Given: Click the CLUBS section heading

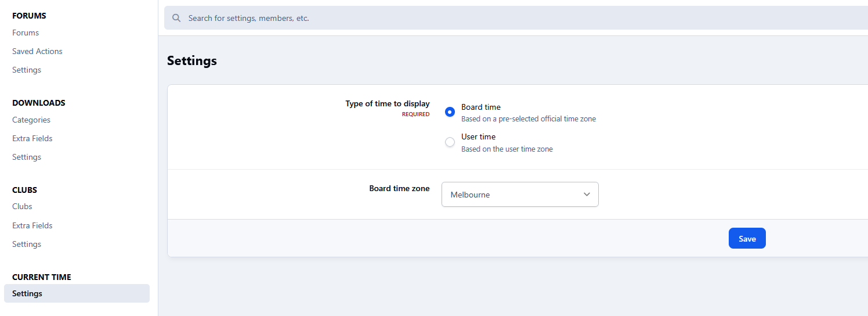Looking at the screenshot, I should point(24,190).
